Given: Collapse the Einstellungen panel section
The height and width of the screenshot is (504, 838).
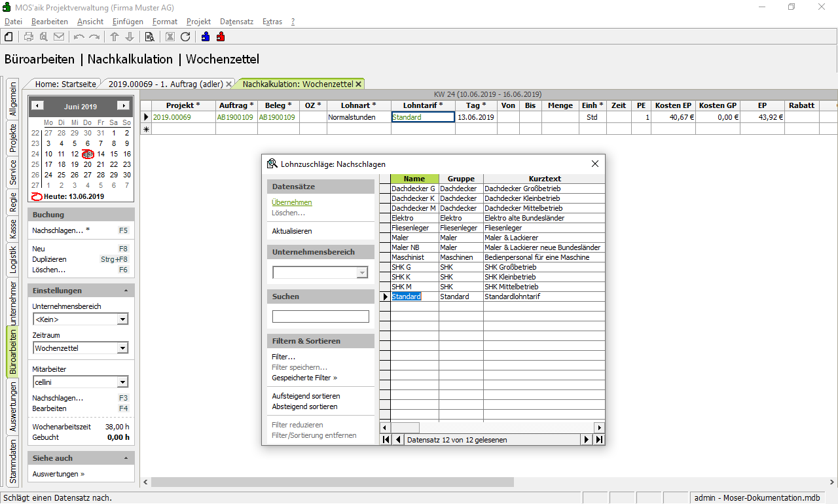Looking at the screenshot, I should click(126, 291).
